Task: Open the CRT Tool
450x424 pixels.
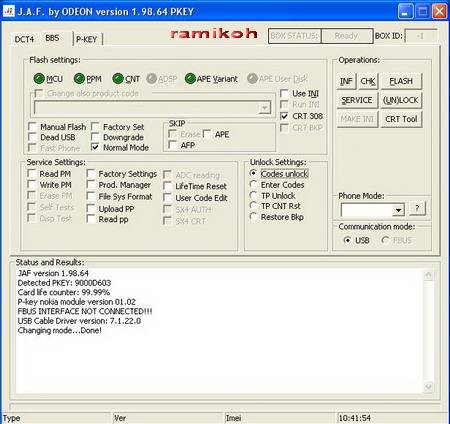Action: click(x=401, y=119)
